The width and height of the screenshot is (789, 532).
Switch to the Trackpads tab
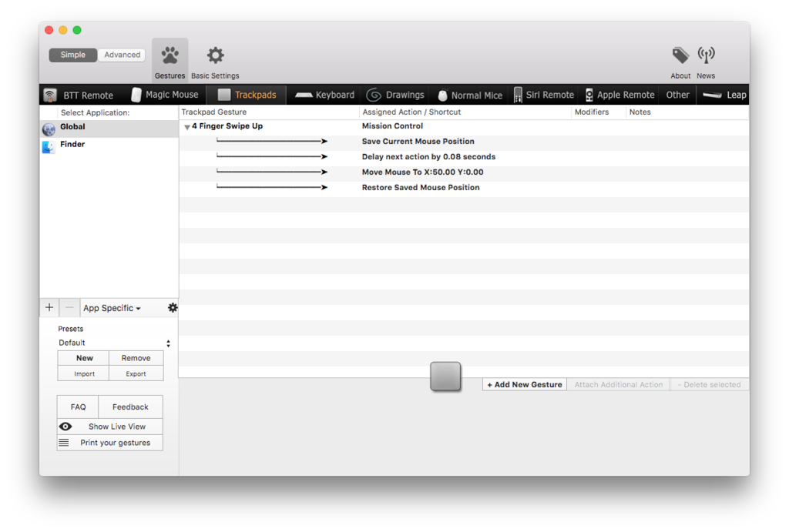[247, 95]
